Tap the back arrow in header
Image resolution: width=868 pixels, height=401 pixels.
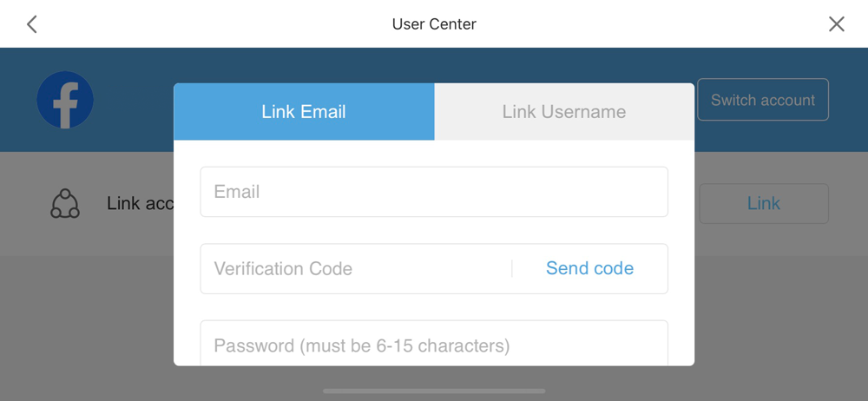pos(32,24)
